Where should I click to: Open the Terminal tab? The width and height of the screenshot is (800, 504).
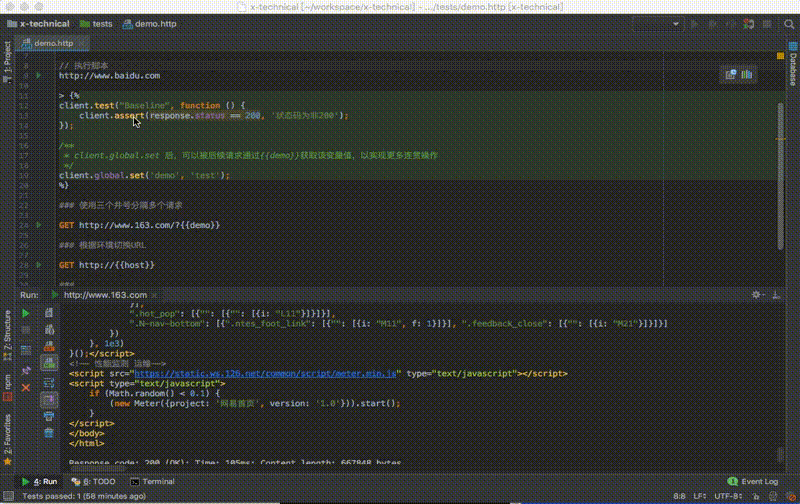[153, 482]
